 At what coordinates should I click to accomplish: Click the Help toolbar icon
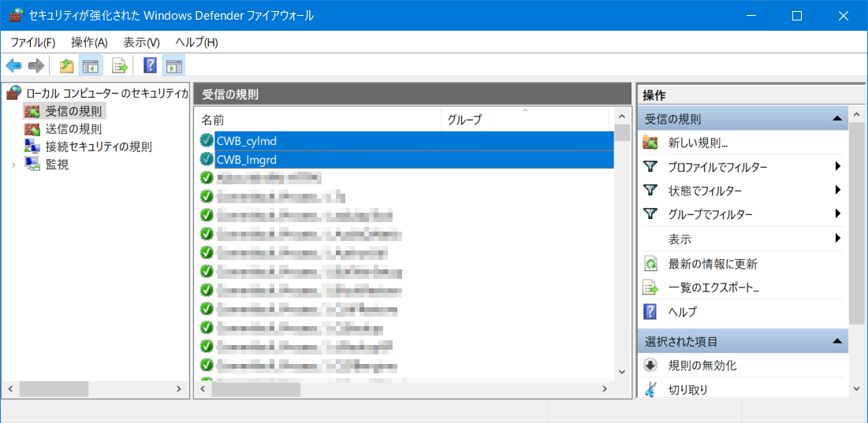coord(150,66)
